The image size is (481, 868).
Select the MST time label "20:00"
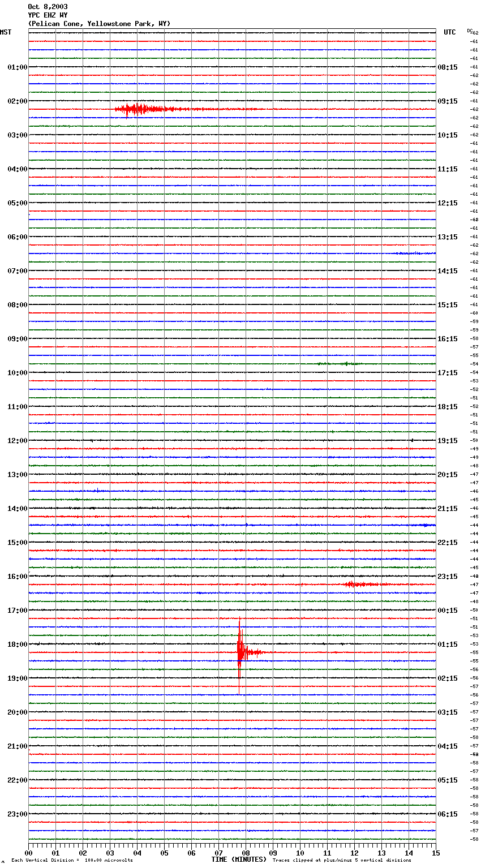tap(18, 712)
